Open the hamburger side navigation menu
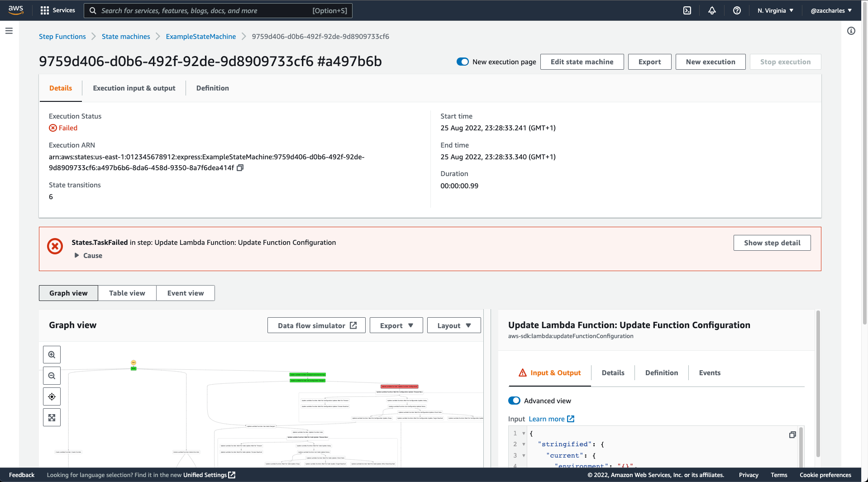 click(9, 31)
